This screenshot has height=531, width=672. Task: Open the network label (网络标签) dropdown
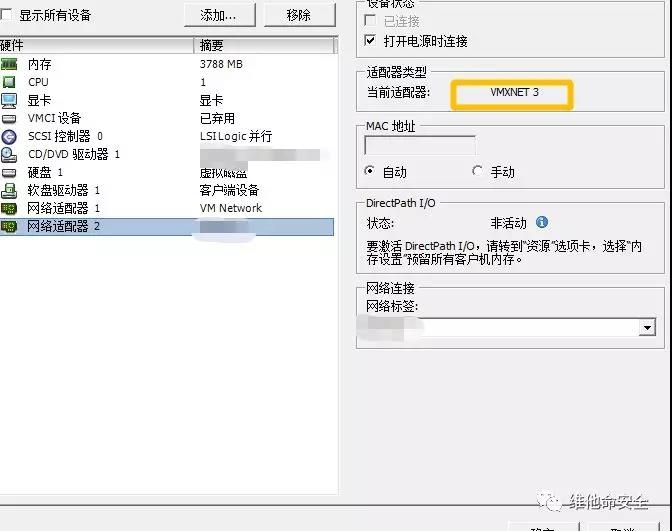tap(647, 327)
